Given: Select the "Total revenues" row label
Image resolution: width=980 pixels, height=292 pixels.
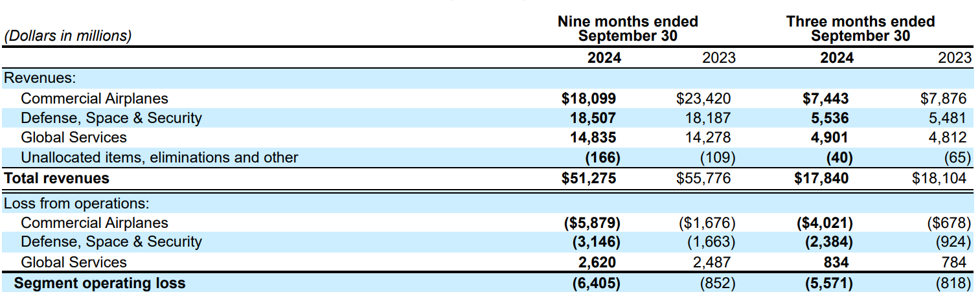Looking at the screenshot, I should click(57, 178).
